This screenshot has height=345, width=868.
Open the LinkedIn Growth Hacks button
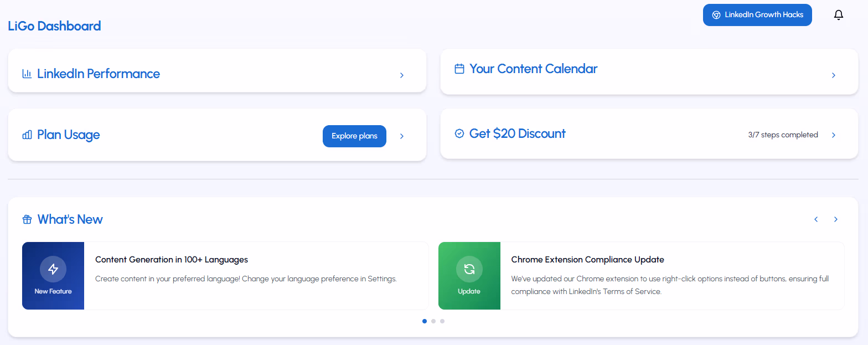(x=757, y=15)
